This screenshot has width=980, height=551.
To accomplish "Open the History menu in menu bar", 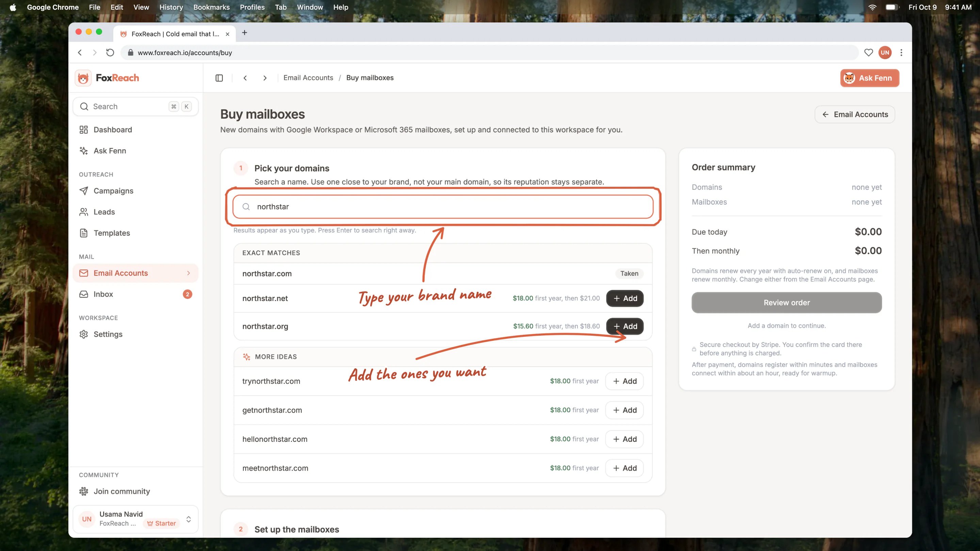I will (x=171, y=7).
